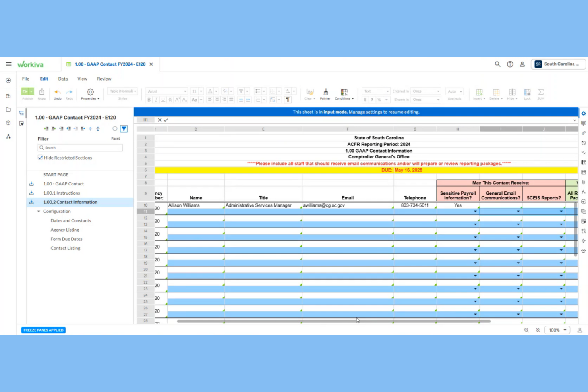The height and width of the screenshot is (392, 588).
Task: Click FREEZE PANES APPLIED badge
Action: (44, 330)
